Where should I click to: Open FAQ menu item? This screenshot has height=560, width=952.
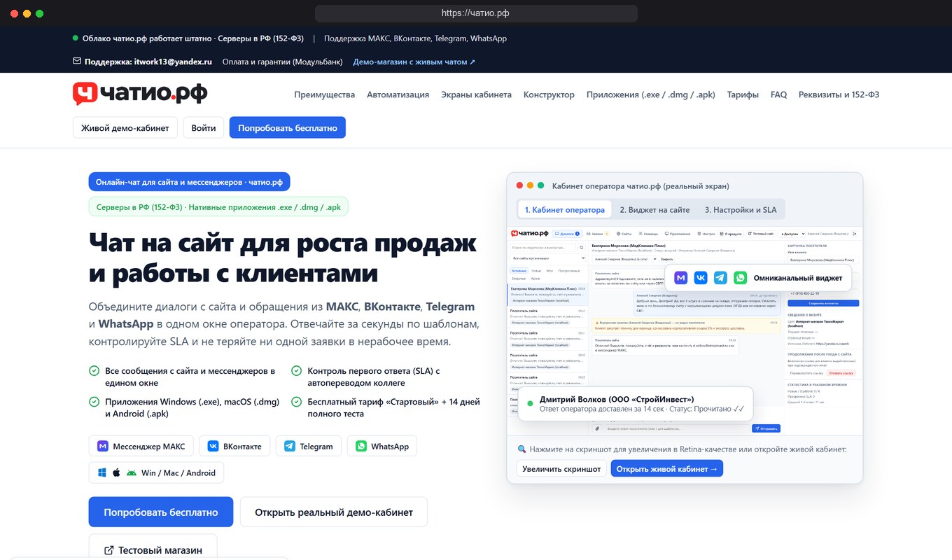pos(778,94)
